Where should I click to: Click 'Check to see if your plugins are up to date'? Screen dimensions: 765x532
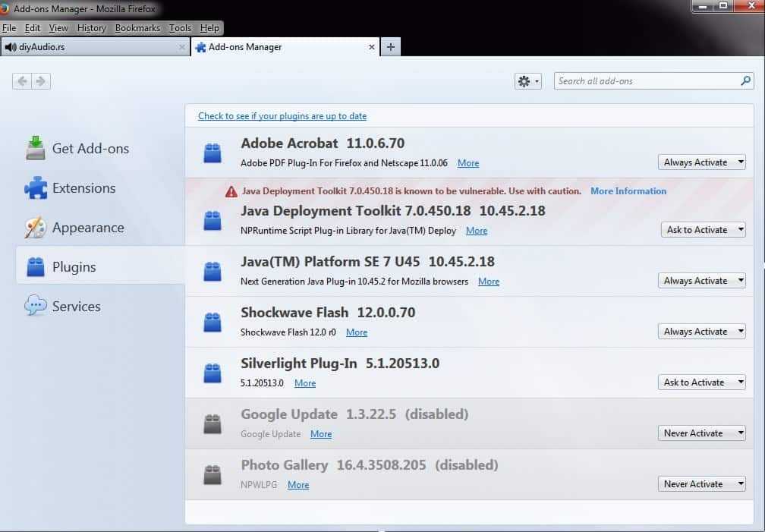(x=282, y=116)
